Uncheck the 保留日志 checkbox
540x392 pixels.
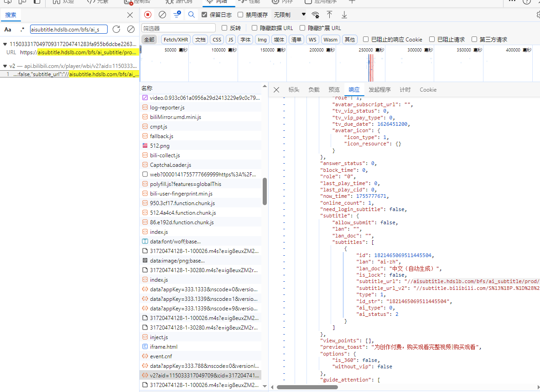coord(204,15)
